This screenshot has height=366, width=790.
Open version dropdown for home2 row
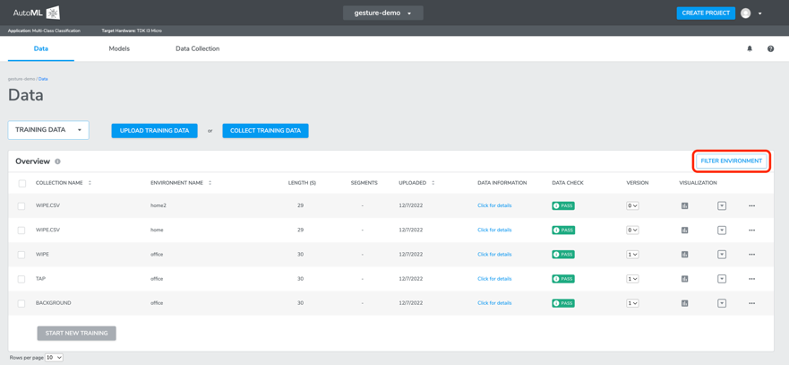pos(632,206)
